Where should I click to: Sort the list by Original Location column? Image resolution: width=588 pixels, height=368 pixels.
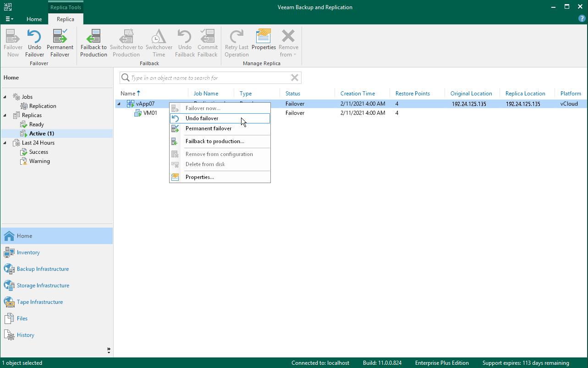tap(472, 94)
